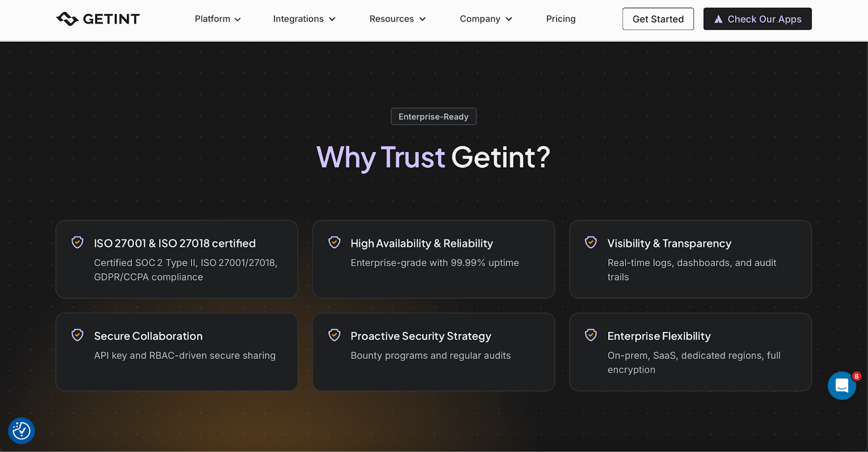Click the 'Proactive Security Strategy' heading
The image size is (868, 452).
421,336
